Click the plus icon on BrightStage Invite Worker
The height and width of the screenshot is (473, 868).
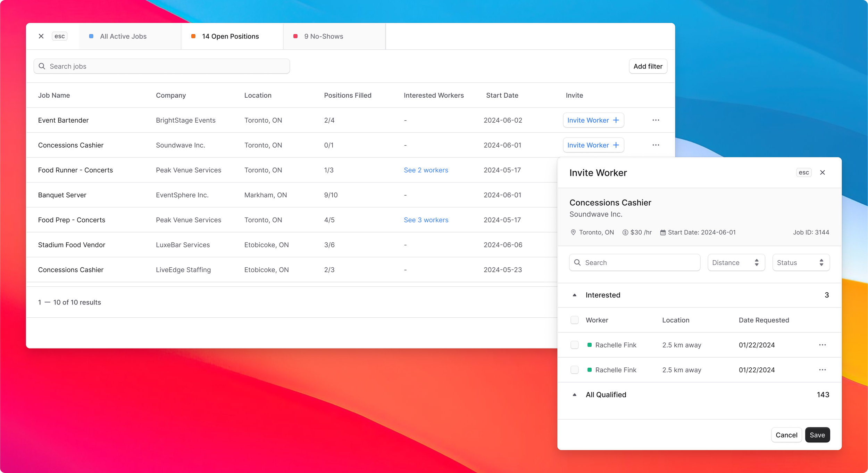pos(616,120)
